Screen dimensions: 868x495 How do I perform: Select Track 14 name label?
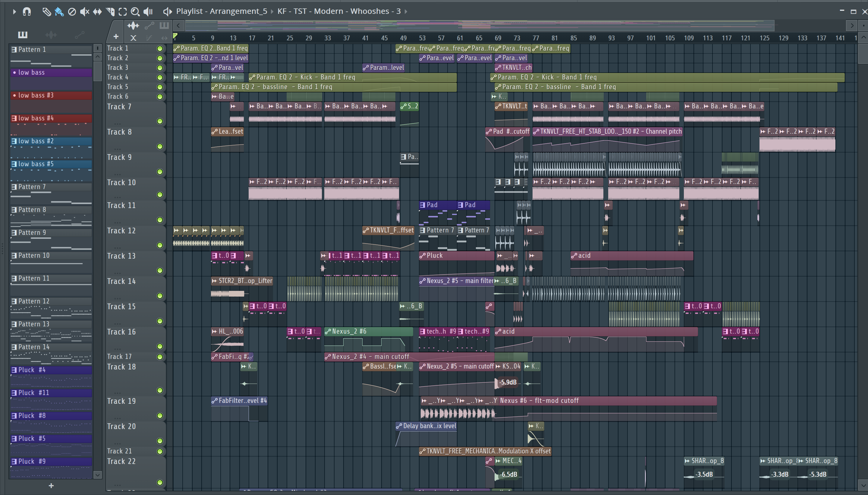(121, 281)
